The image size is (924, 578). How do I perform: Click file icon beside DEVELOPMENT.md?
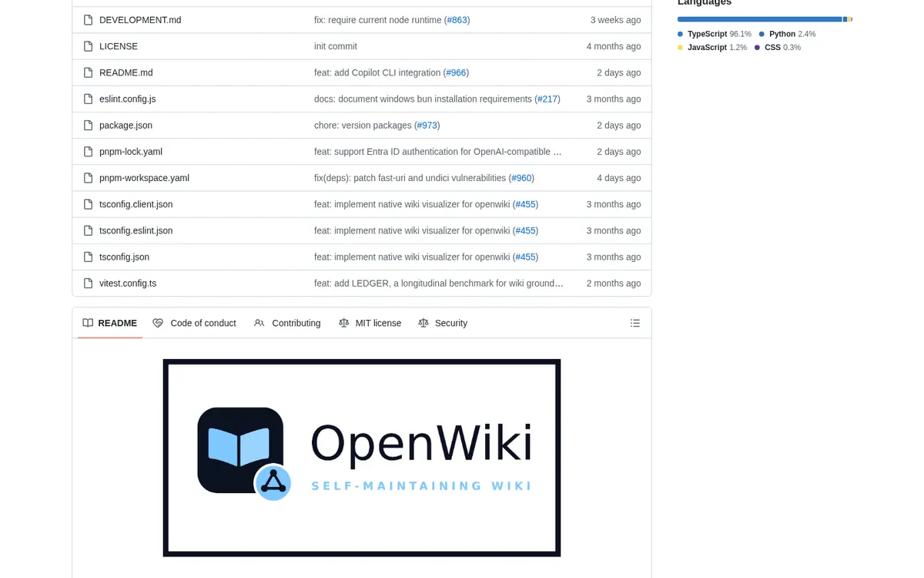point(89,20)
